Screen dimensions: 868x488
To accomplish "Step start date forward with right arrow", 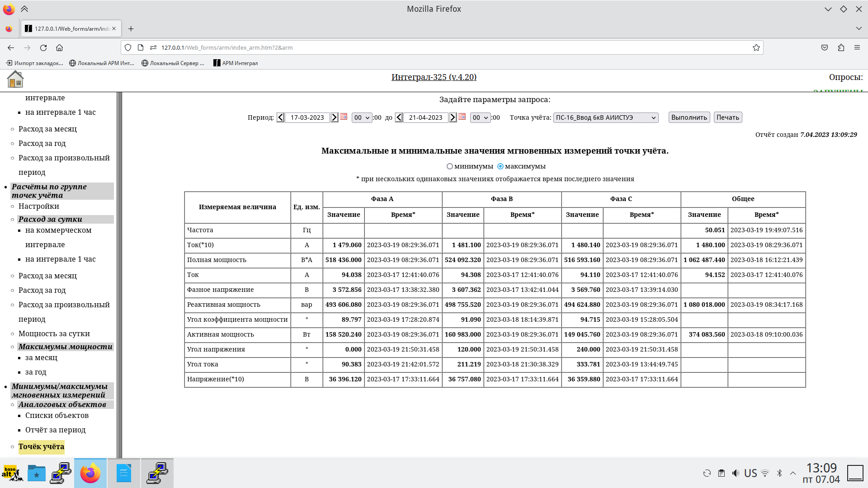I will pyautogui.click(x=335, y=117).
